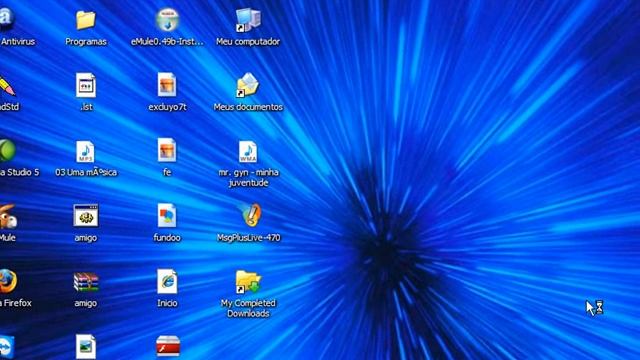640x360 pixels.
Task: Select the Antivirus shortcut icon
Action: [6, 19]
